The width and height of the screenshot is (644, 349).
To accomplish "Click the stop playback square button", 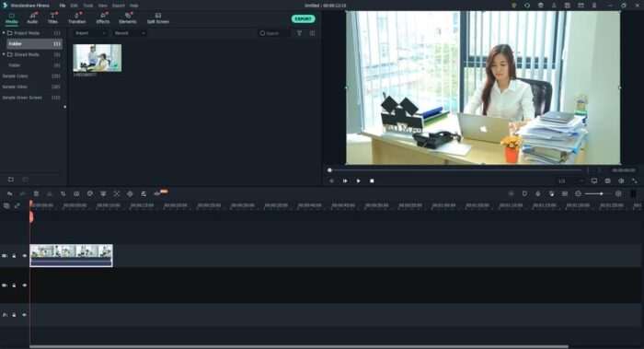I will coord(372,180).
